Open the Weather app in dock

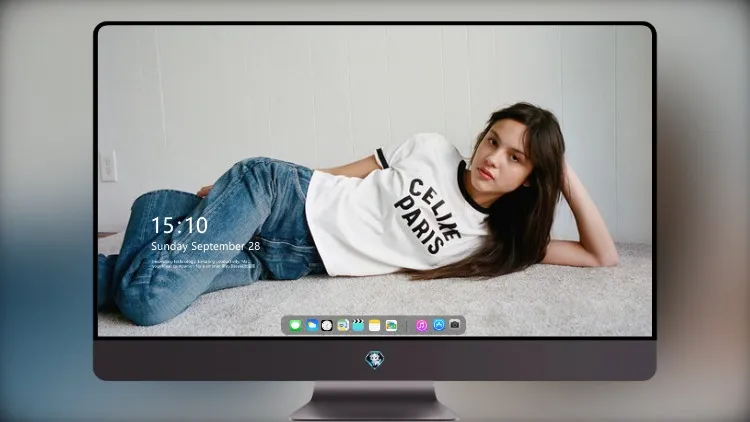(x=312, y=325)
